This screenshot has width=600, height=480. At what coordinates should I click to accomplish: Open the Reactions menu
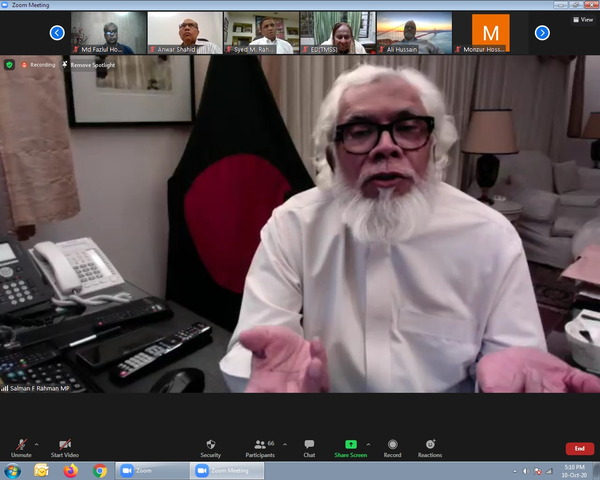point(430,444)
